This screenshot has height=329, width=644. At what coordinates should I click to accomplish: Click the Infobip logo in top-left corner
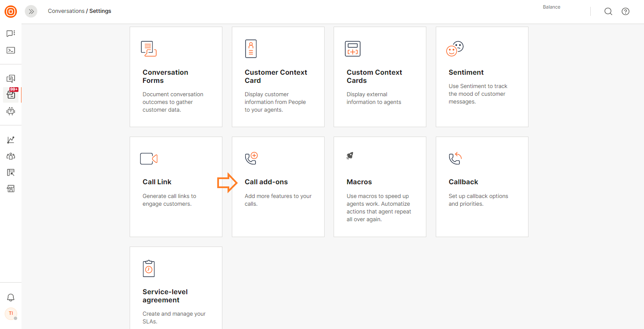[x=11, y=12]
